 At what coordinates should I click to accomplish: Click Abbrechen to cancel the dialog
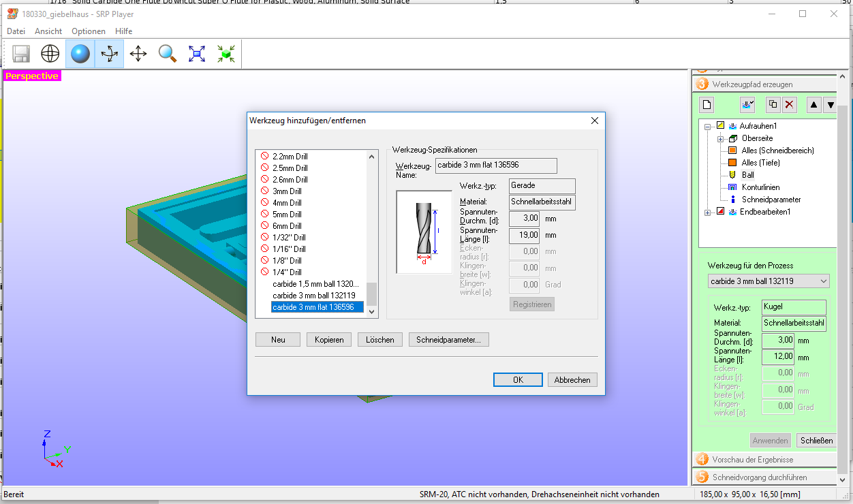572,380
